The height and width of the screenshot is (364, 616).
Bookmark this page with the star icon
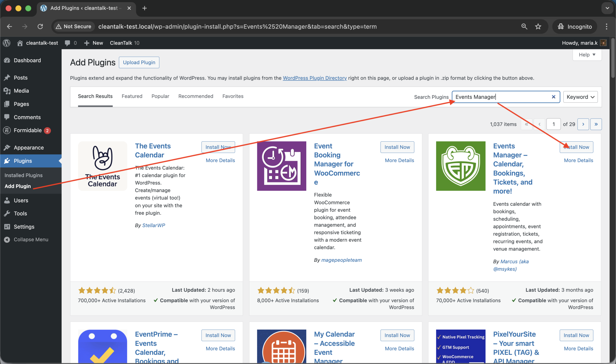tap(538, 26)
